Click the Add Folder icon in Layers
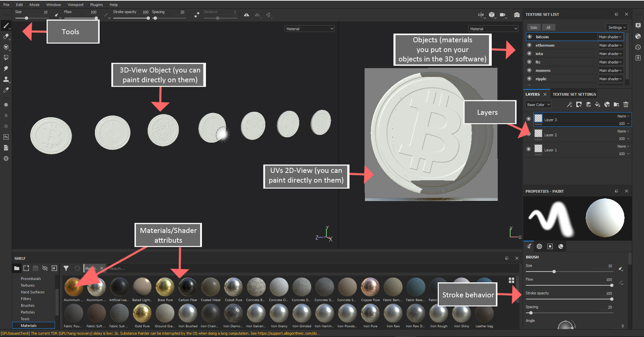 [x=616, y=105]
